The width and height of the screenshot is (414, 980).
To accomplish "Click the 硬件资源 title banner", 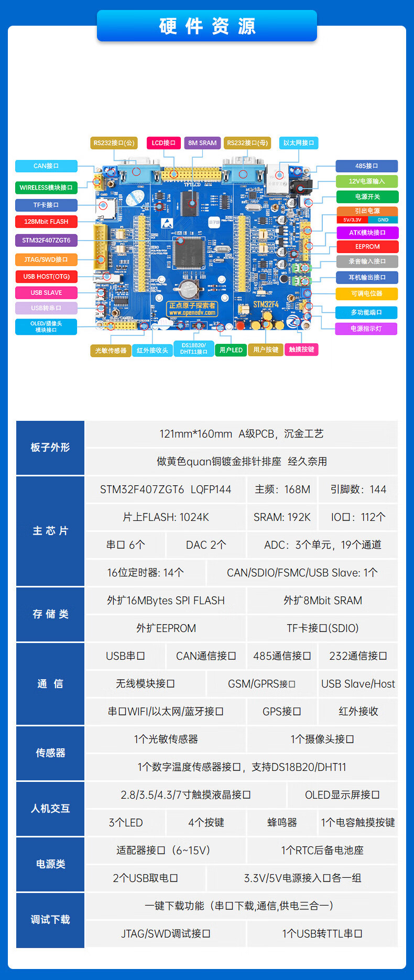I will pyautogui.click(x=207, y=26).
